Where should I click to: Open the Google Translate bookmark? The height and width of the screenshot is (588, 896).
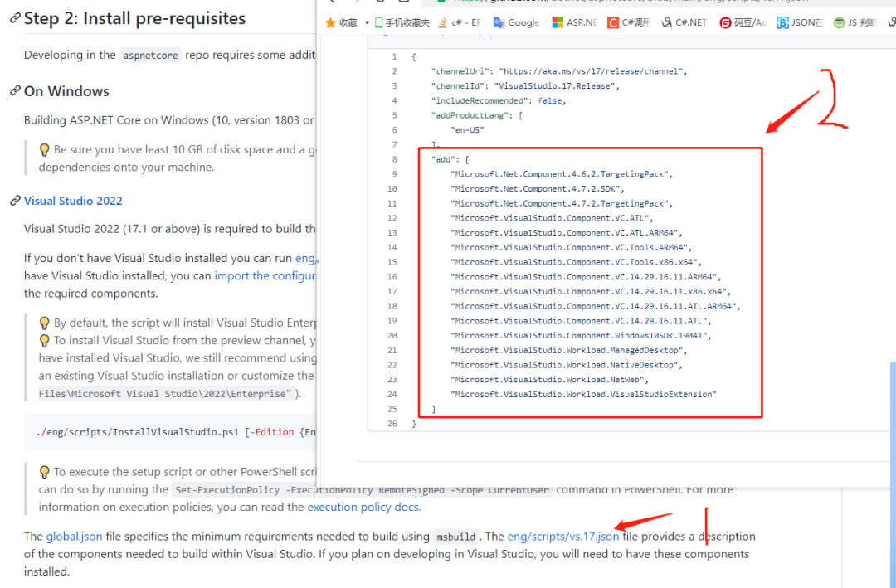click(x=517, y=22)
